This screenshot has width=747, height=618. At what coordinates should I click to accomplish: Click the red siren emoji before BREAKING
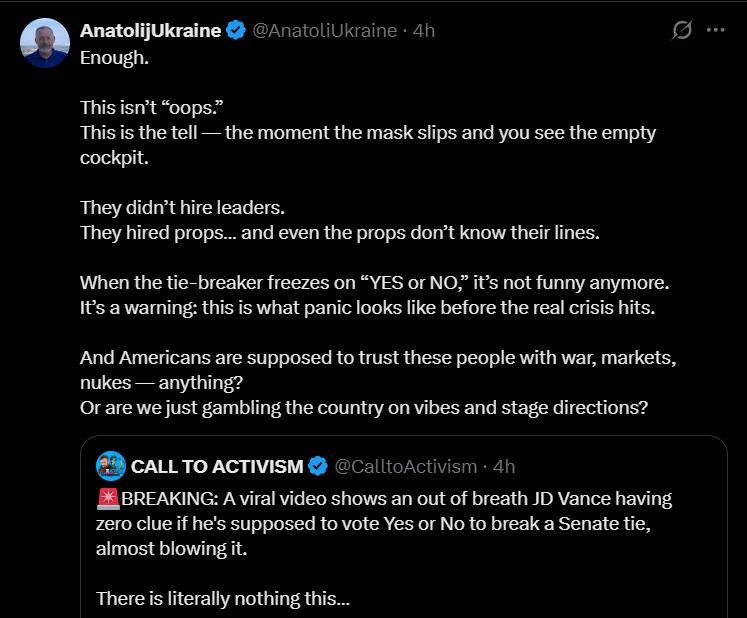(108, 498)
